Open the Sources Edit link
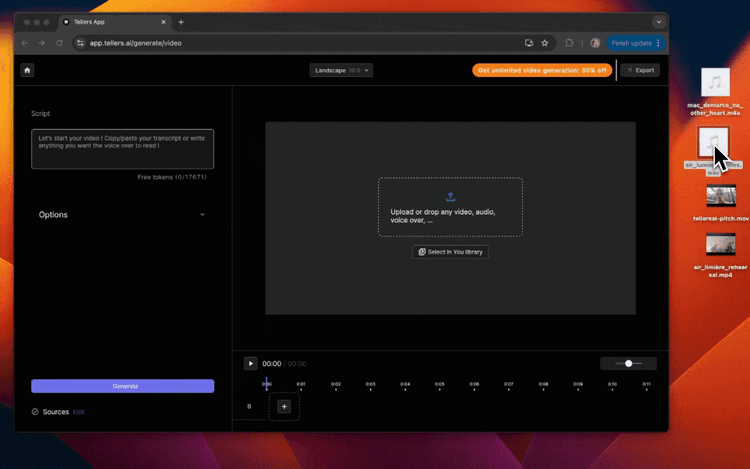The height and width of the screenshot is (469, 750). coord(78,412)
